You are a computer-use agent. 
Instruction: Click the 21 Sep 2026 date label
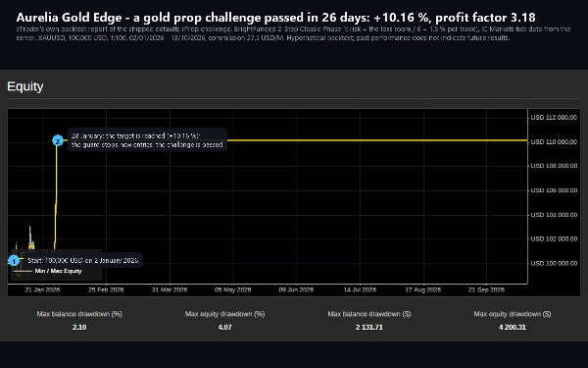coord(486,289)
